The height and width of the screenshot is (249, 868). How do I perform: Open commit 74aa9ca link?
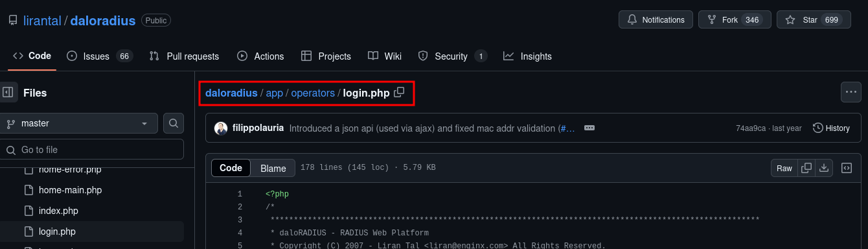tap(751, 128)
